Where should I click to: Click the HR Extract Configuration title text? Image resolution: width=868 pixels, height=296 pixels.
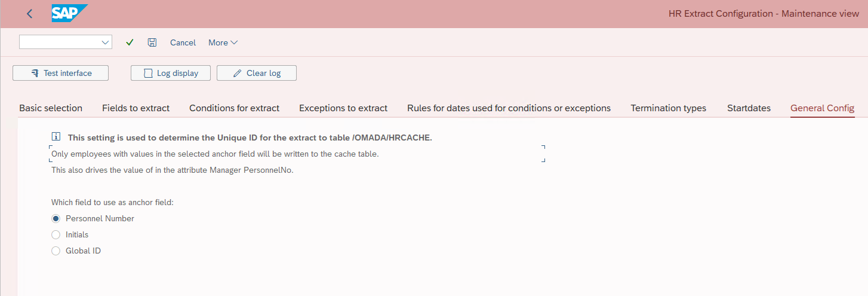coord(764,14)
